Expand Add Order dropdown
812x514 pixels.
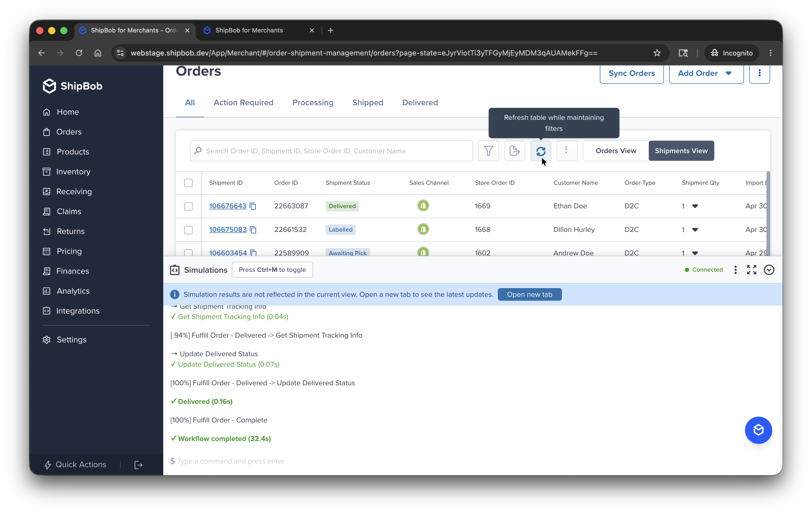(x=728, y=73)
